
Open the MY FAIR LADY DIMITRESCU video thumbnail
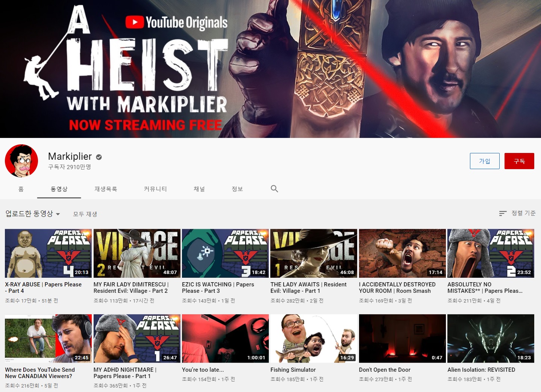(x=137, y=253)
